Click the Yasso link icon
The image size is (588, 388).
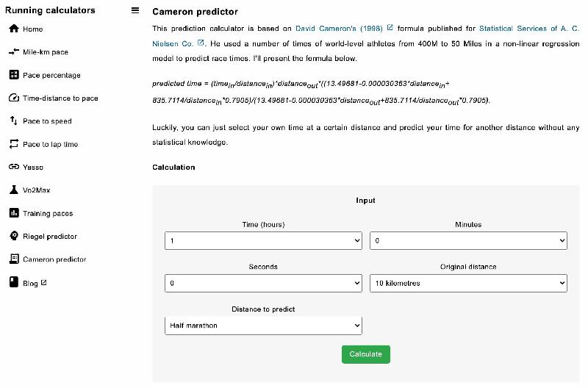point(14,167)
